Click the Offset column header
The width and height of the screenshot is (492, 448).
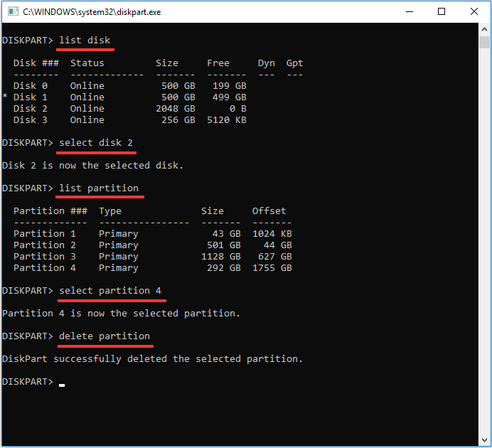click(x=269, y=210)
